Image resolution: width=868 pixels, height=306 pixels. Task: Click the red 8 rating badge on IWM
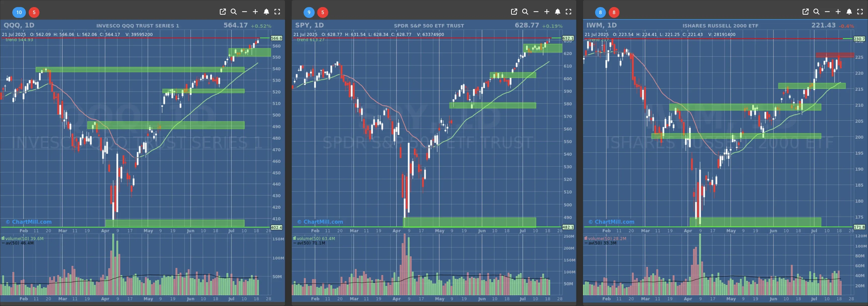(x=614, y=13)
